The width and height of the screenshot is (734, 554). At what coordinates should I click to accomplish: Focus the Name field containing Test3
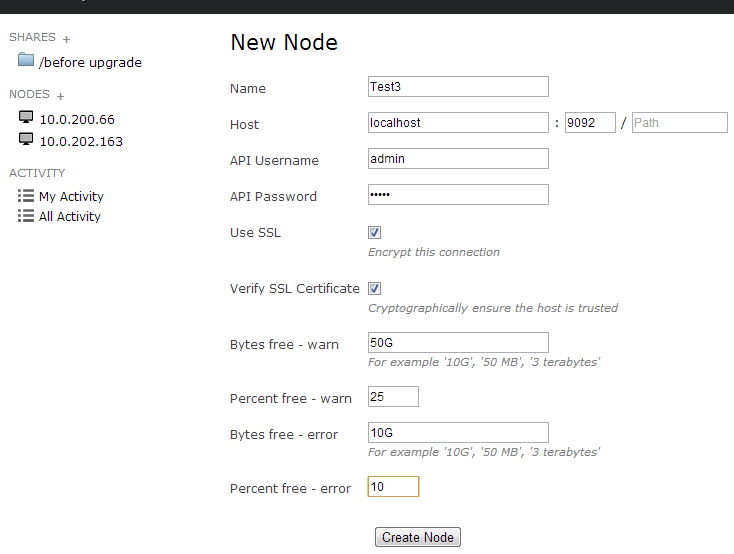click(458, 87)
